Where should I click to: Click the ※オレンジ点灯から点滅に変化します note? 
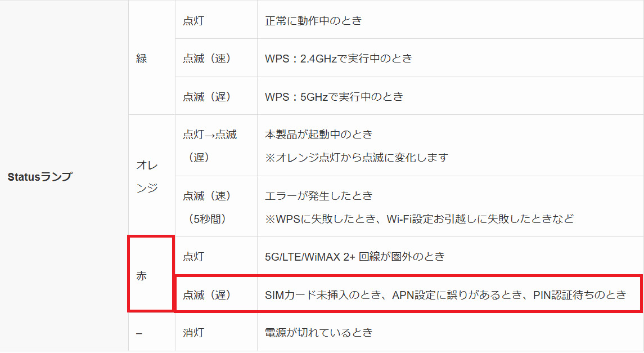(x=357, y=158)
